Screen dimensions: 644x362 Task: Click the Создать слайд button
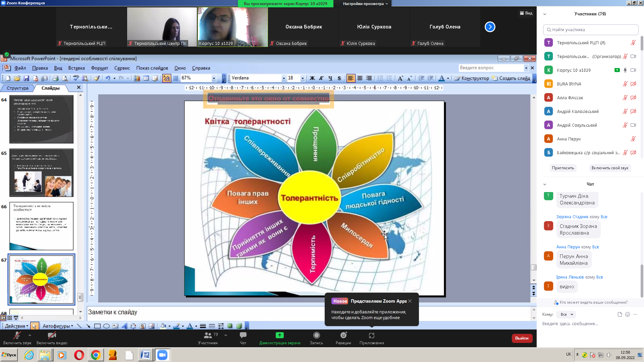(511, 78)
